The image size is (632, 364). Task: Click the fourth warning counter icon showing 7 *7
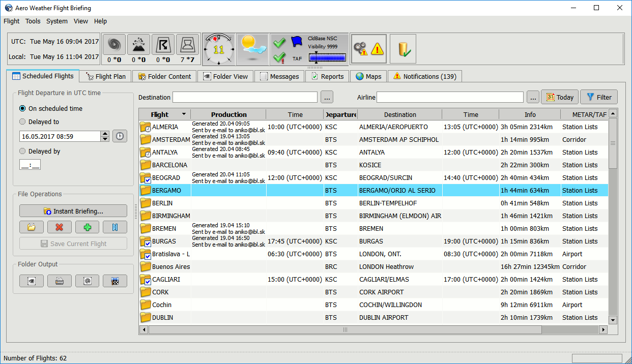[x=187, y=45]
